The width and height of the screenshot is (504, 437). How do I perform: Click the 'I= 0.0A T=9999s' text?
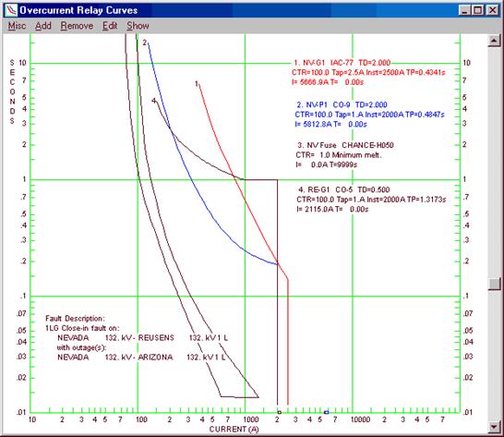(326, 164)
